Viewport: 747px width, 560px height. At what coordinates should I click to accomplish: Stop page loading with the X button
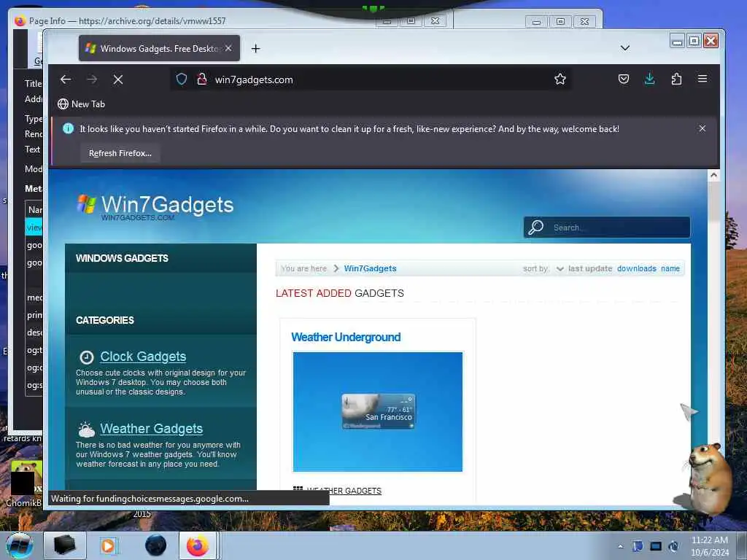[x=118, y=79]
